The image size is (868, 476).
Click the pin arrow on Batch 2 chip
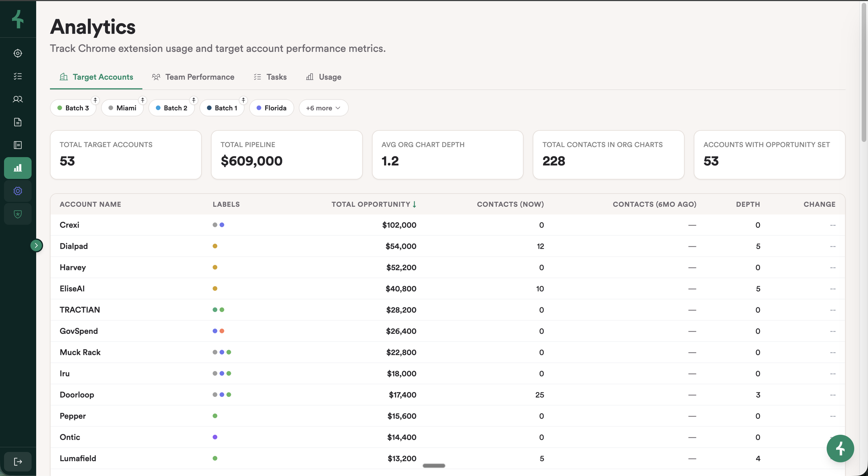pos(194,100)
